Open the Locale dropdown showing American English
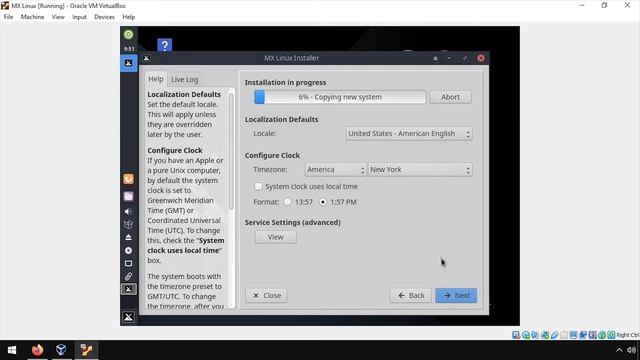This screenshot has width=640, height=360. tap(409, 134)
